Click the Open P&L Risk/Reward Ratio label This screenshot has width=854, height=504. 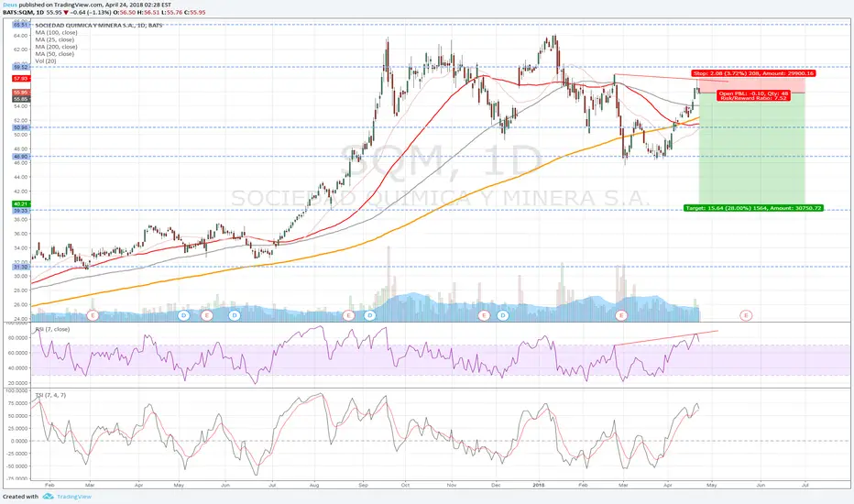[x=754, y=96]
